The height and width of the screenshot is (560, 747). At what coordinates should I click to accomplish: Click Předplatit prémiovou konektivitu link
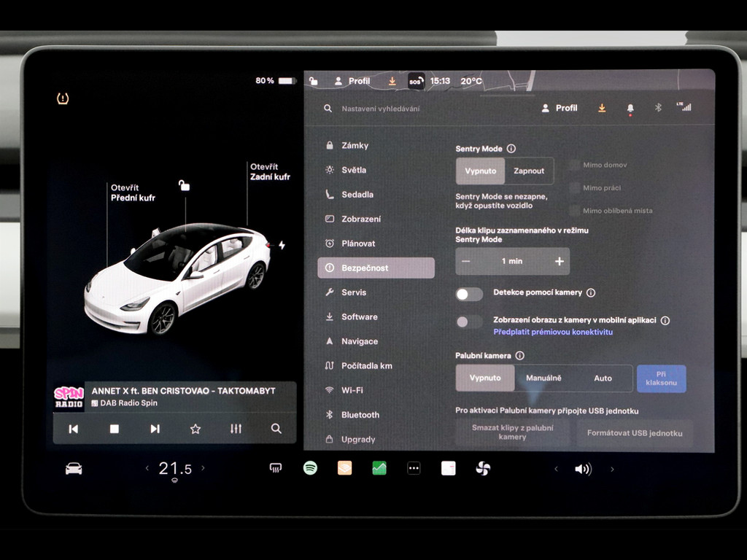coord(553,332)
